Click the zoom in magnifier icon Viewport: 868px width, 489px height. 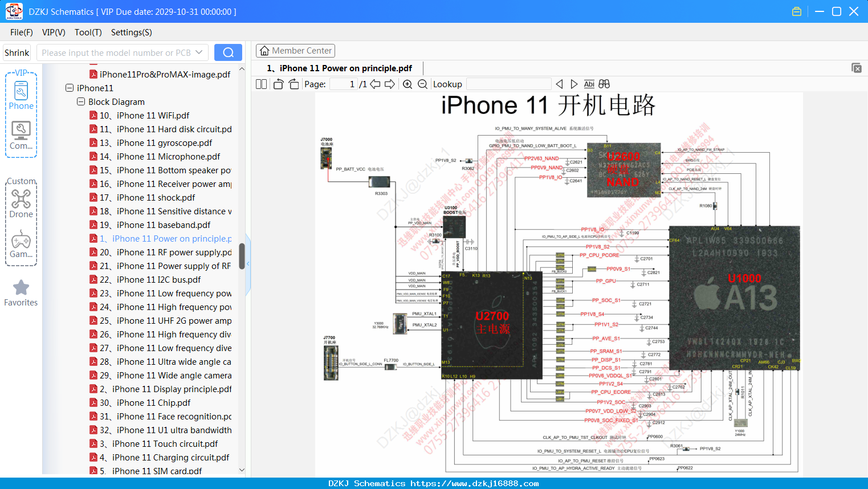407,84
